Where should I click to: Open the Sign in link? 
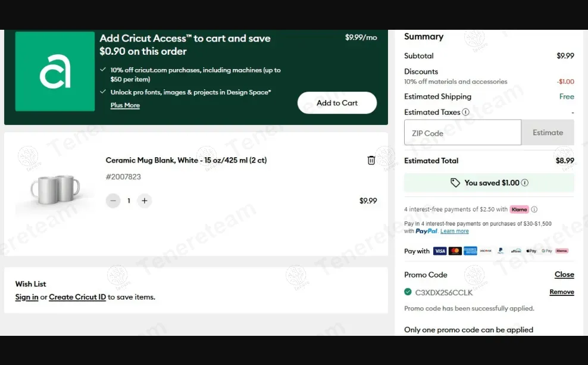[27, 297]
